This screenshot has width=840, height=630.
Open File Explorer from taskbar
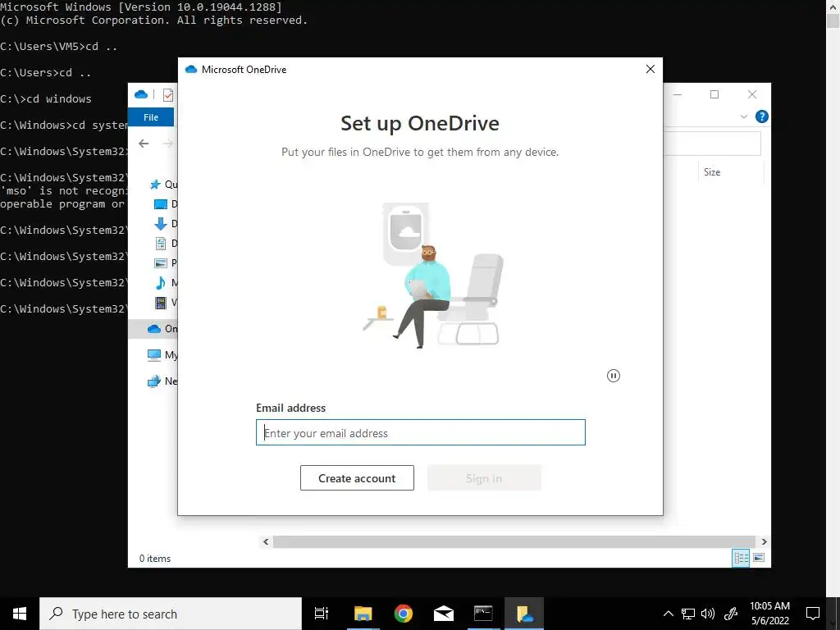pyautogui.click(x=363, y=614)
